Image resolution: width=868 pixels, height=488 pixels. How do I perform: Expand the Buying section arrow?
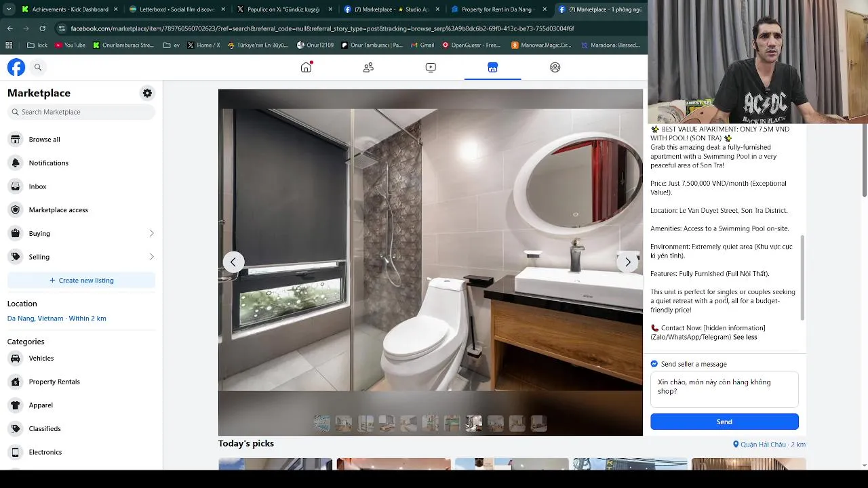(151, 233)
